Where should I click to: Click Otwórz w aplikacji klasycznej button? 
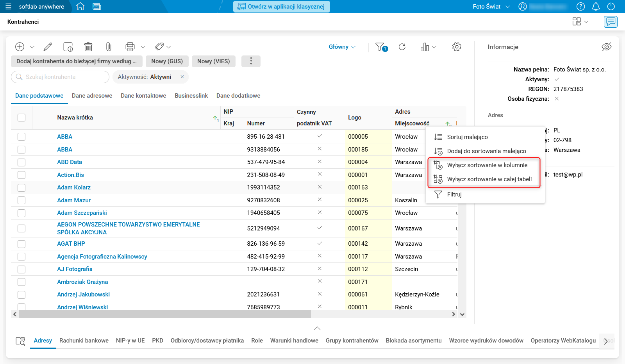point(282,7)
